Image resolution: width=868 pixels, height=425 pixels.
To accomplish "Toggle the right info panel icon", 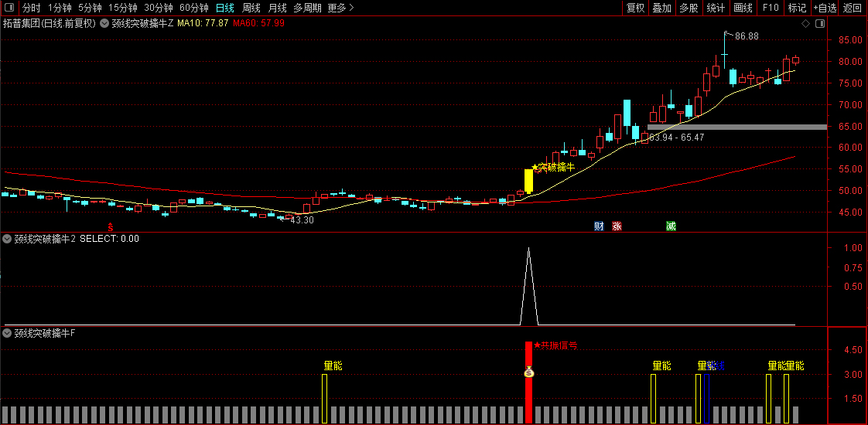I will point(820,23).
